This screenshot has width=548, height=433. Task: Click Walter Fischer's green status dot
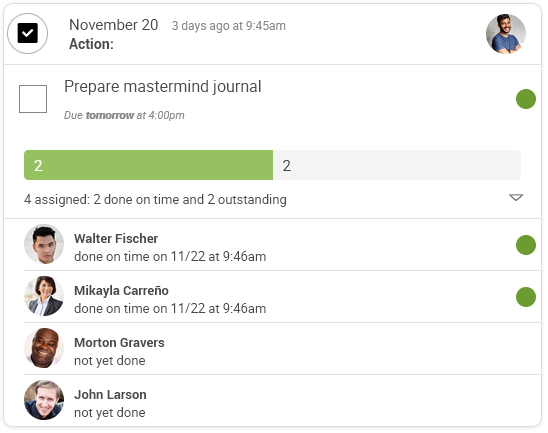526,245
